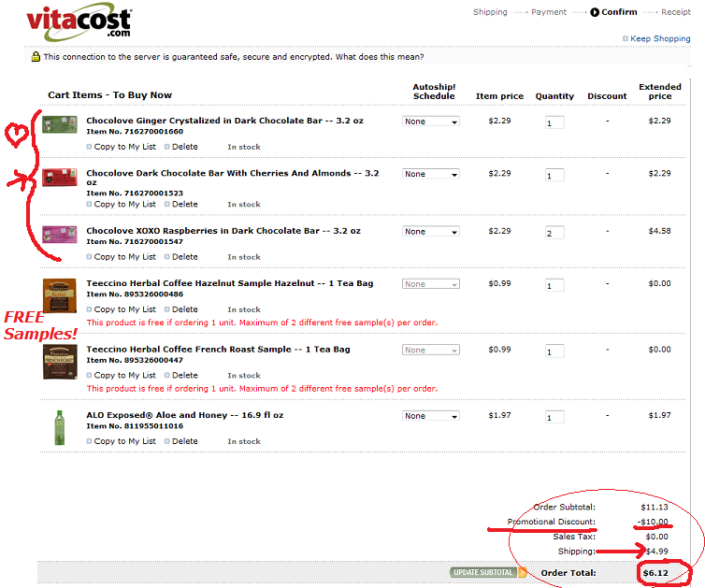Open Chocolove Dark Chocolate Cherries Almonds title
Screen dimensions: 705x588
[x=233, y=178]
